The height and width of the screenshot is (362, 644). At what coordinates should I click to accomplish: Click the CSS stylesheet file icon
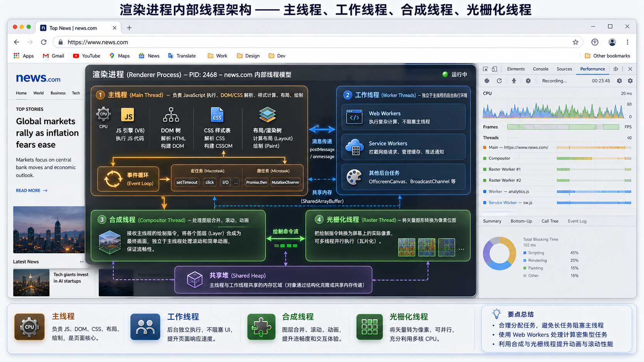point(217,115)
